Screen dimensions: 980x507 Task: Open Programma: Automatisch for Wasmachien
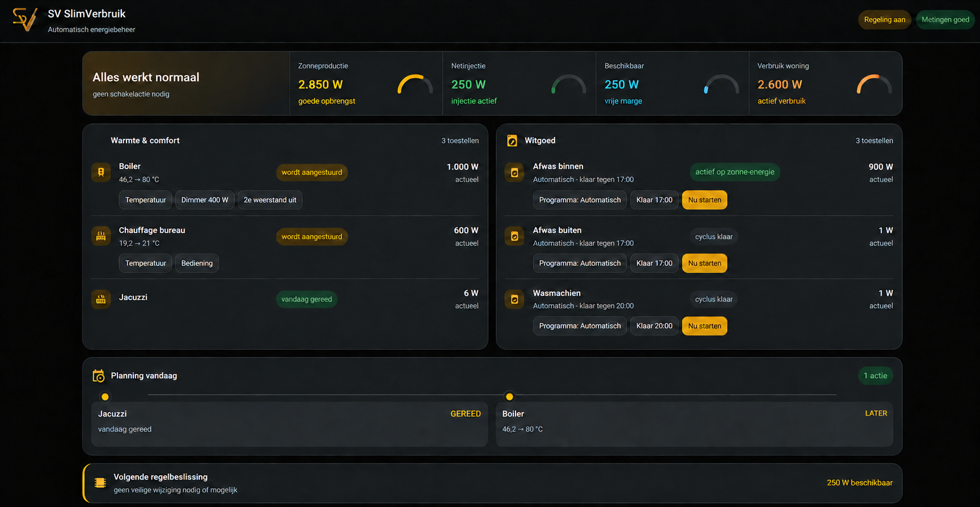pos(580,326)
